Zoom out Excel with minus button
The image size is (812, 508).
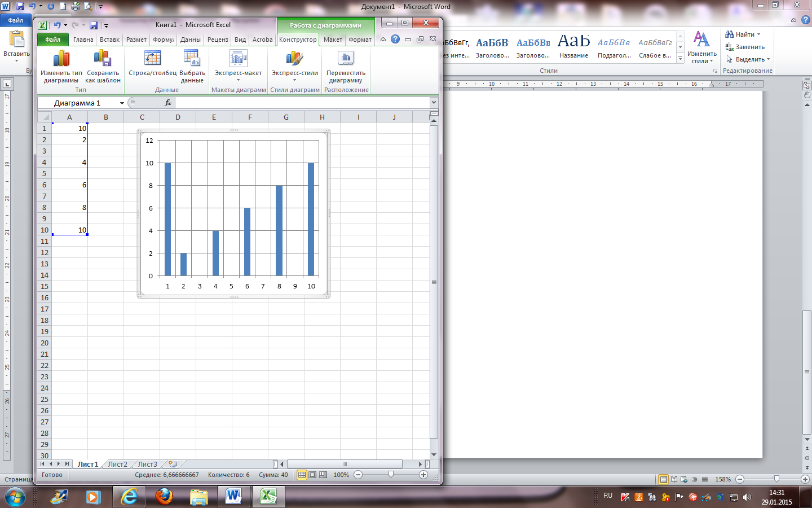(x=358, y=475)
